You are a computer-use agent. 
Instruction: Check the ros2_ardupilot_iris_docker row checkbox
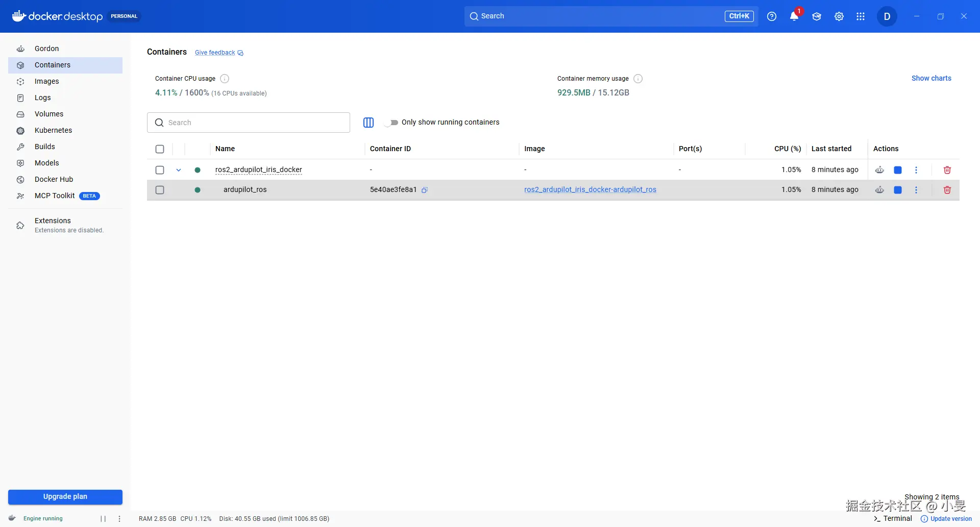pyautogui.click(x=160, y=170)
